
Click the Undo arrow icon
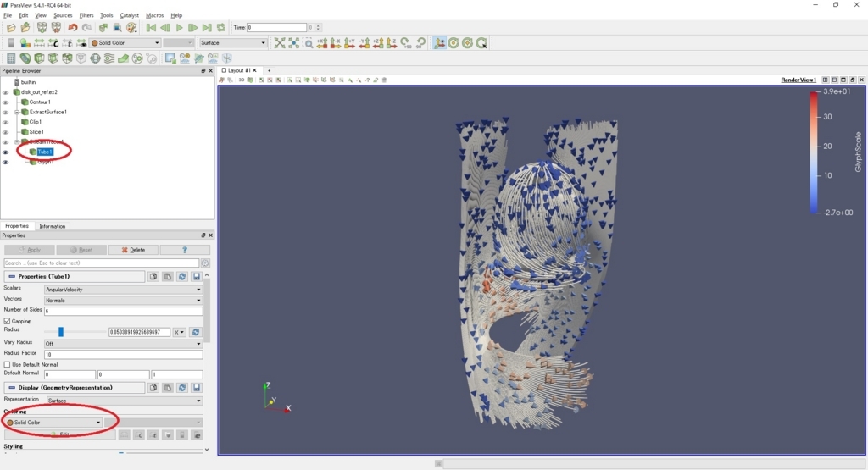click(73, 28)
